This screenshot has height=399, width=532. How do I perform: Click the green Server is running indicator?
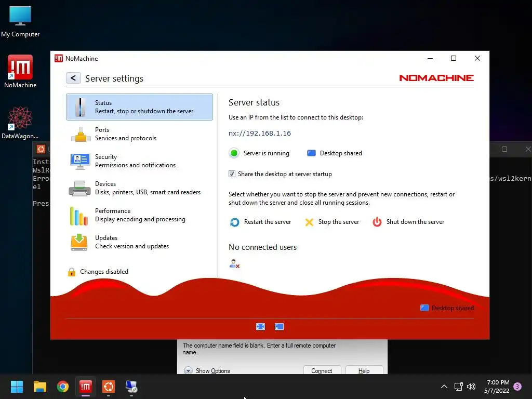pos(234,153)
